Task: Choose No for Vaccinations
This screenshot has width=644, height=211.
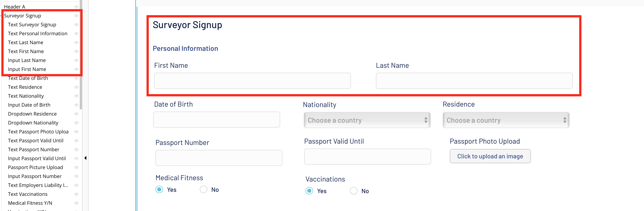Action: click(x=353, y=191)
